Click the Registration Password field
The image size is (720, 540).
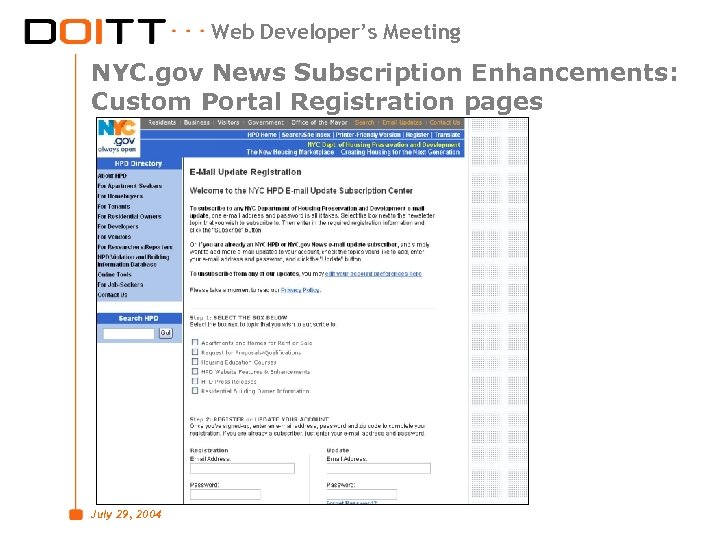[225, 495]
